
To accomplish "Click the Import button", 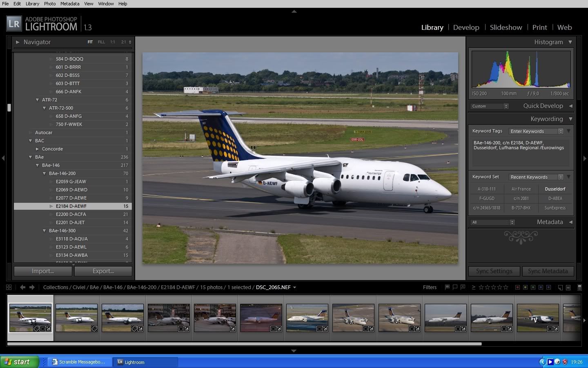I will 43,271.
